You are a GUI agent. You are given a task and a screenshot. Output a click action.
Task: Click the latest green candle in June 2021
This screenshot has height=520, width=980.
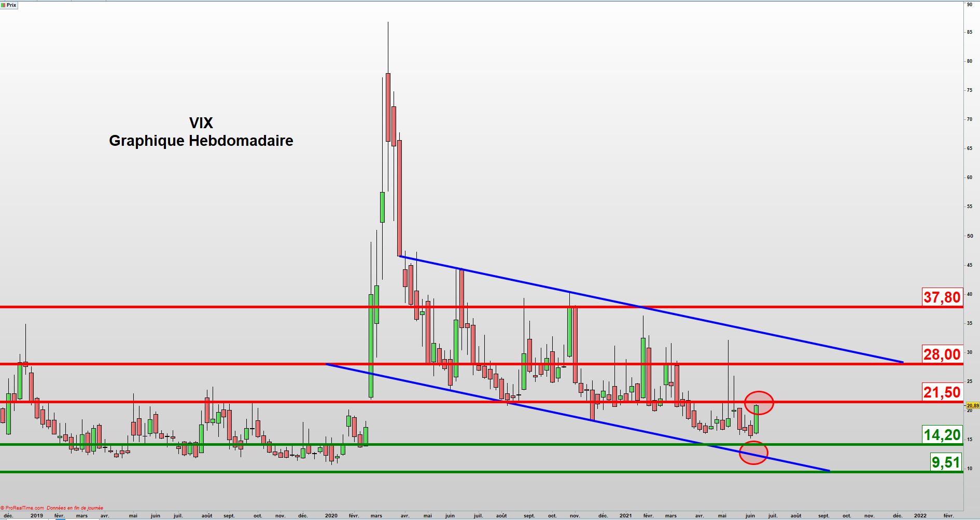point(757,419)
